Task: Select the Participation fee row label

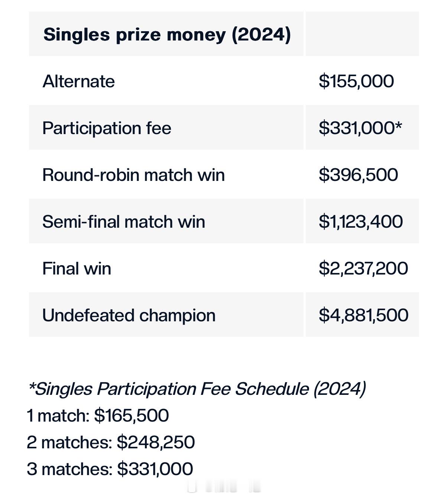Action: click(107, 128)
